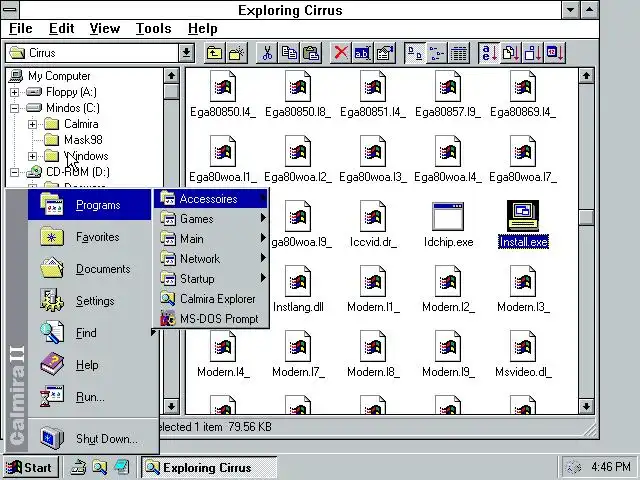Switch to small icons list view
Image resolution: width=640 pixels, height=480 pixels.
tap(437, 53)
